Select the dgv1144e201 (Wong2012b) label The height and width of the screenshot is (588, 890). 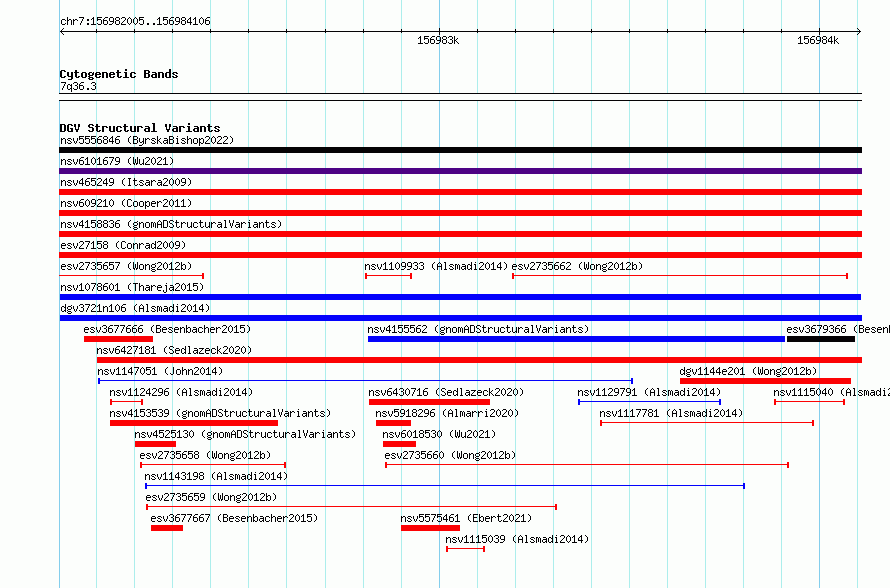click(x=748, y=371)
